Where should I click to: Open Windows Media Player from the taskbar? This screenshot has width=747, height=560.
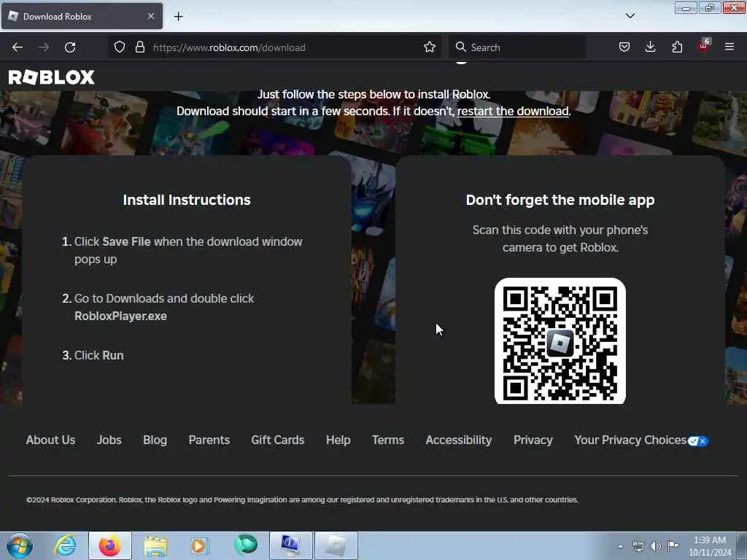point(200,545)
